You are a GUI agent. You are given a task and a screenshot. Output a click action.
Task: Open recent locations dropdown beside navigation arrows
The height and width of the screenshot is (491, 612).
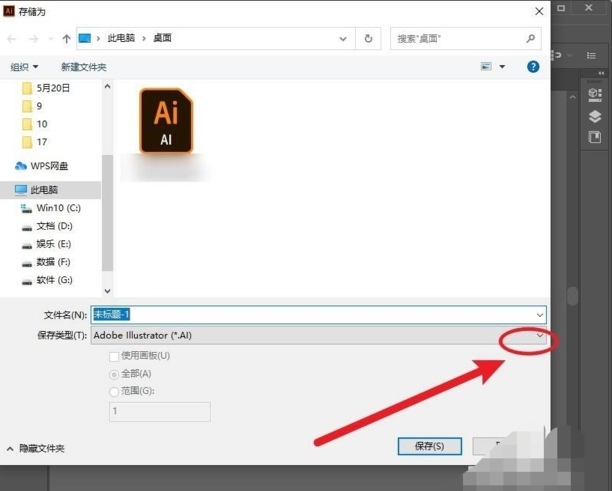pyautogui.click(x=51, y=39)
